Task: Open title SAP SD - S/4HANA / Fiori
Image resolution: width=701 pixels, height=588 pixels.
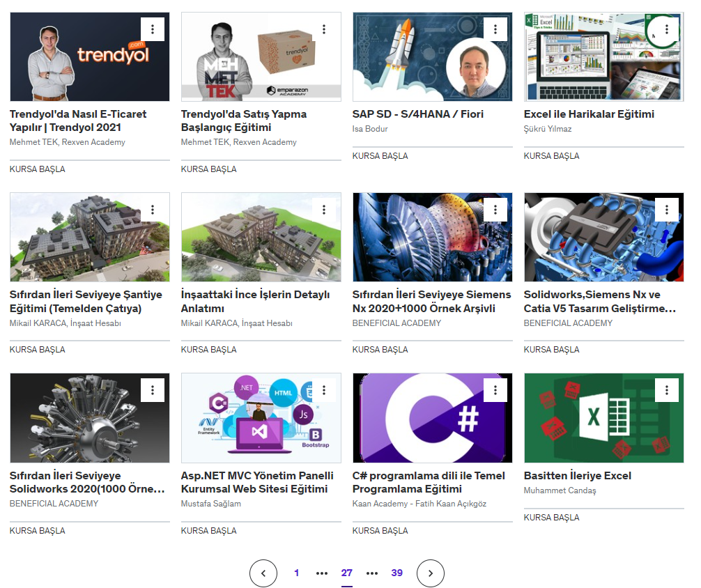Action: click(x=418, y=114)
